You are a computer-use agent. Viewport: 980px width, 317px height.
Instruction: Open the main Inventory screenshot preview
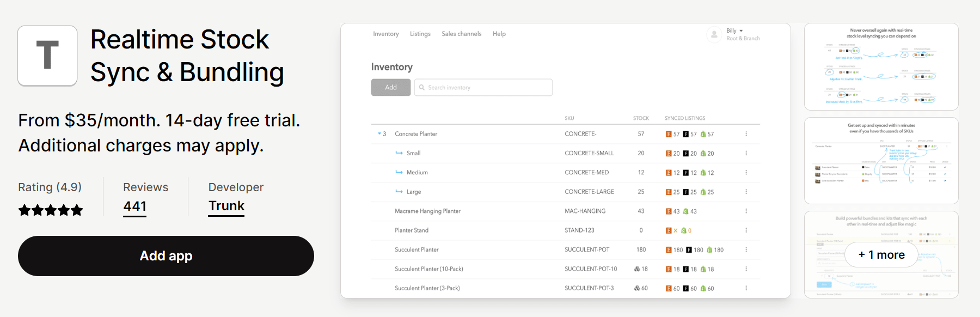tap(566, 161)
